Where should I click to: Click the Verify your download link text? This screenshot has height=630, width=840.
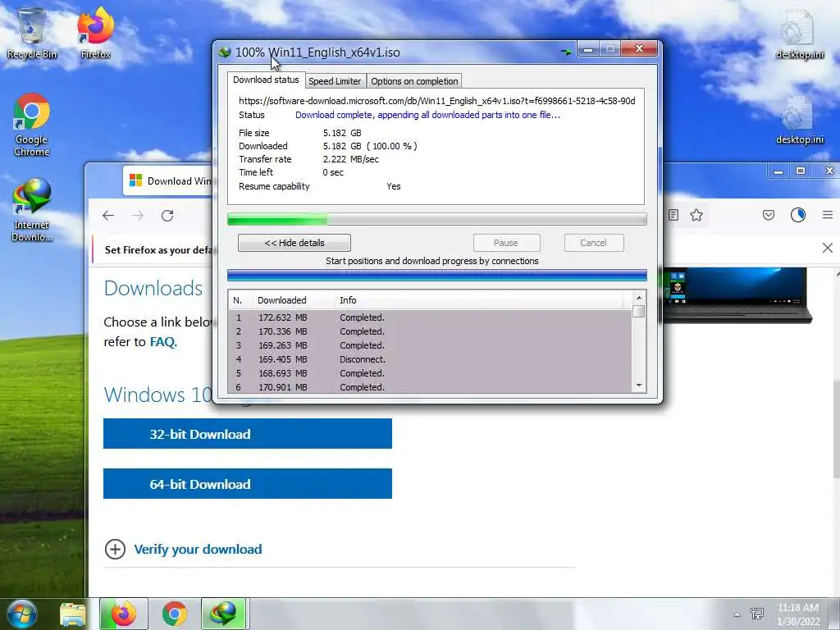[198, 549]
